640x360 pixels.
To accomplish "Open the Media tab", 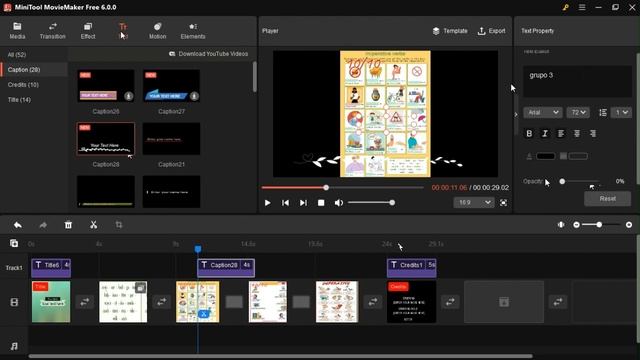I will [x=17, y=31].
